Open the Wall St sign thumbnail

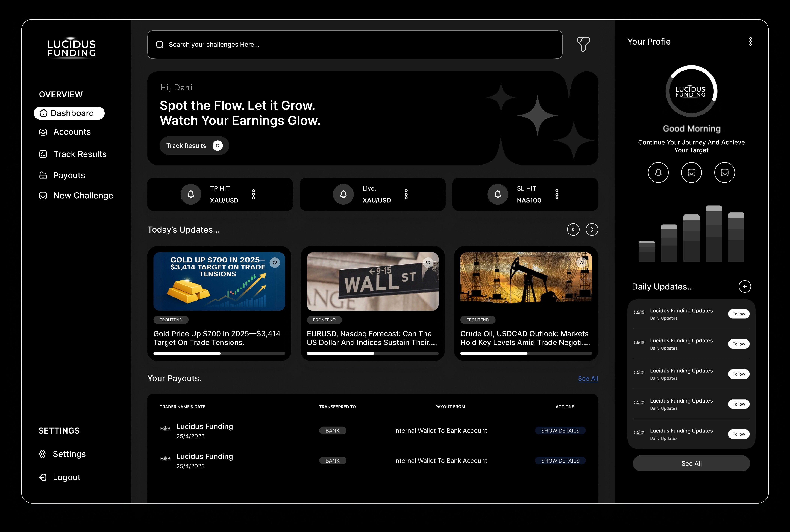point(372,281)
